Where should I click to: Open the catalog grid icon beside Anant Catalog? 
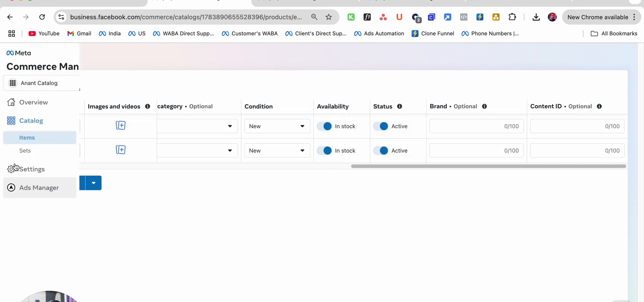click(x=13, y=83)
